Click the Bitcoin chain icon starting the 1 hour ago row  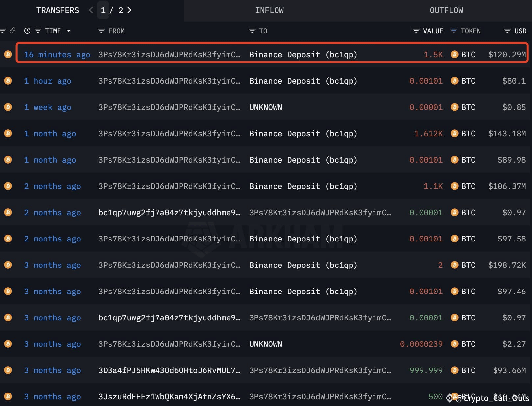(8, 81)
